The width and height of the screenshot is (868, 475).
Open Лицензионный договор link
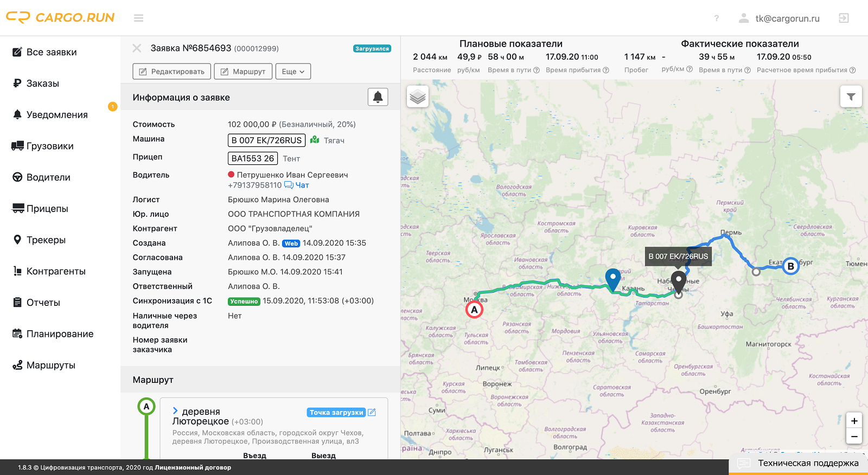(193, 467)
